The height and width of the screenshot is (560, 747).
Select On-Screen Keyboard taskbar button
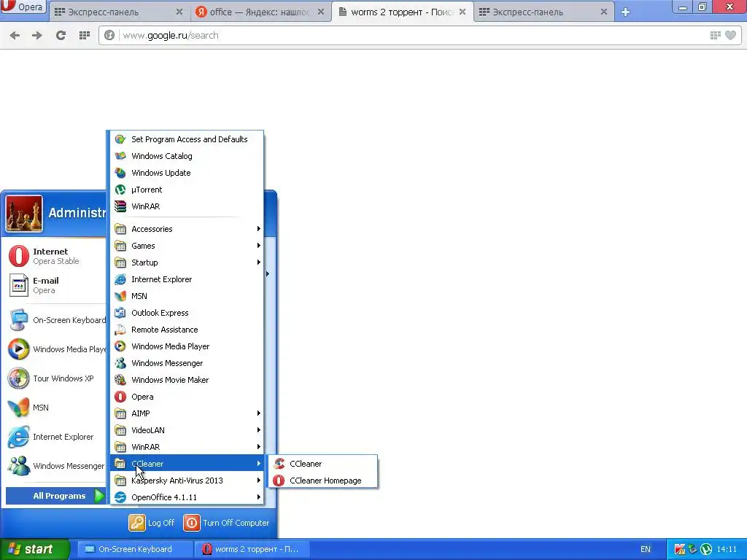click(134, 549)
